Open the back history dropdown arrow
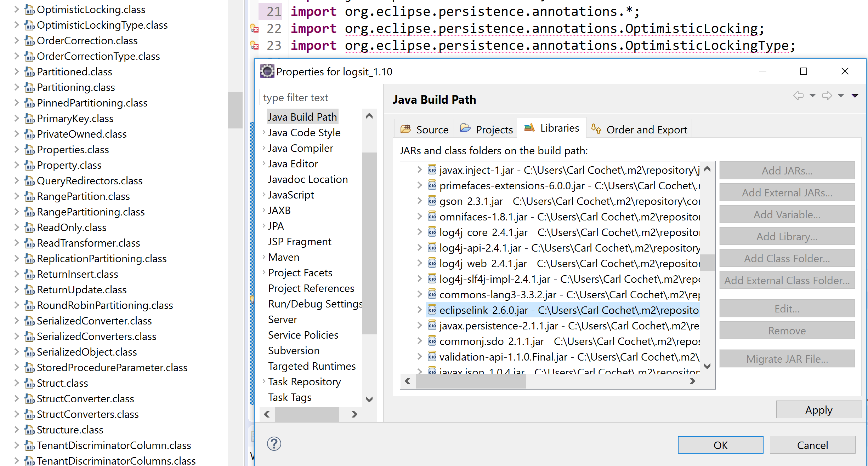Viewport: 868px width, 466px height. [812, 96]
